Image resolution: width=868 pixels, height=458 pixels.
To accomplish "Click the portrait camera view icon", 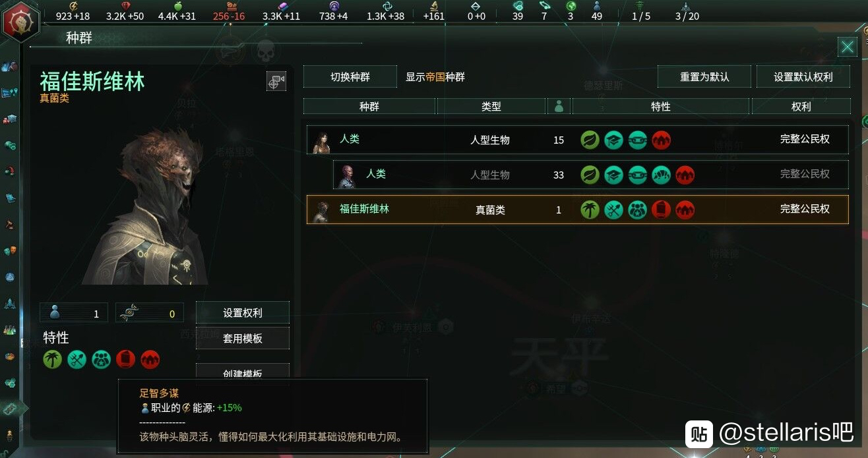I will 276,81.
